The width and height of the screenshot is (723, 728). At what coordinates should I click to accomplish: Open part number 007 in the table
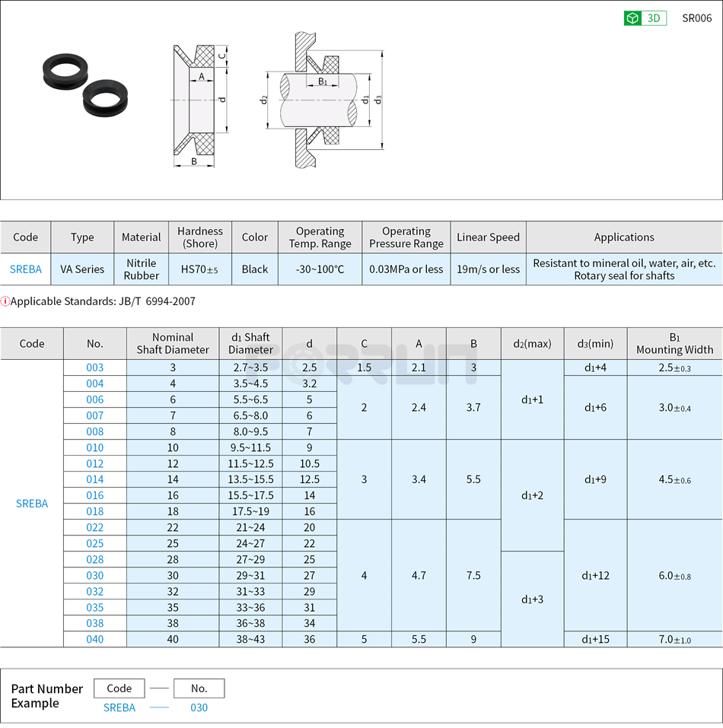94,415
